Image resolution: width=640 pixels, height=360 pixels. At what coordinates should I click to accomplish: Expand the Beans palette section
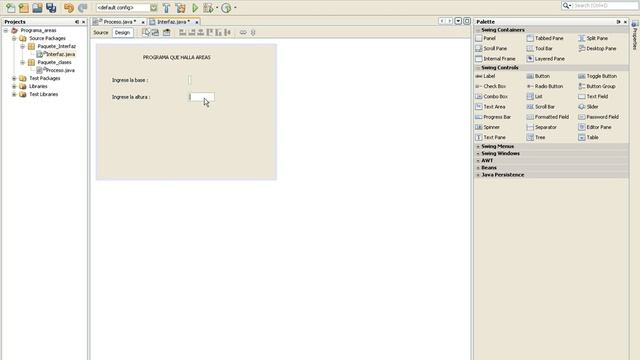tap(478, 168)
